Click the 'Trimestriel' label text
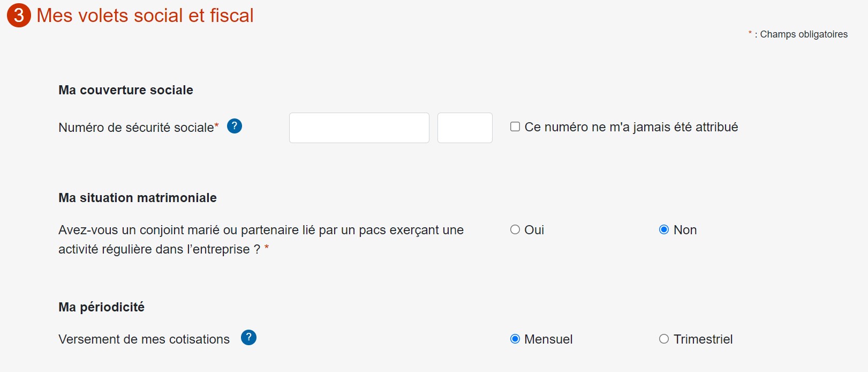Screen dimensions: 868x372 703,339
